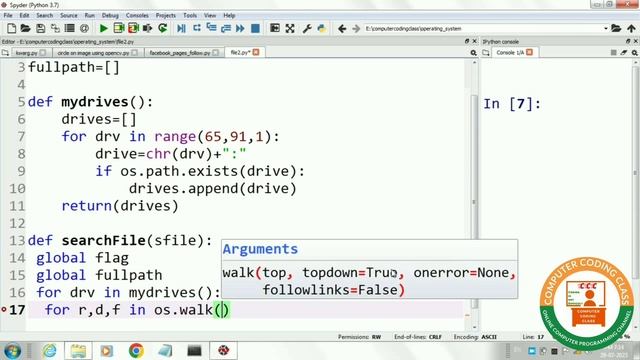Open the Edit menu
Image resolution: width=640 pixels, height=360 pixels.
click(x=24, y=15)
